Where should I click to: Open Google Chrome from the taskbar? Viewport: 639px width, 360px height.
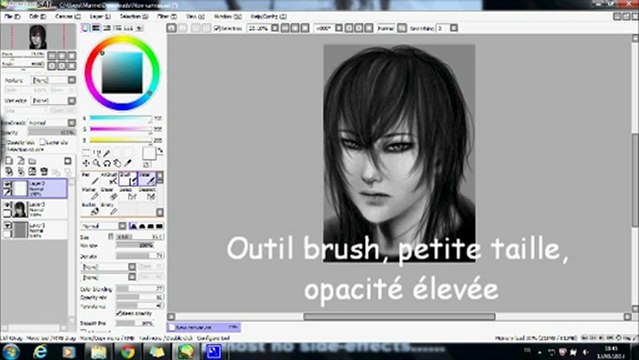(x=127, y=351)
